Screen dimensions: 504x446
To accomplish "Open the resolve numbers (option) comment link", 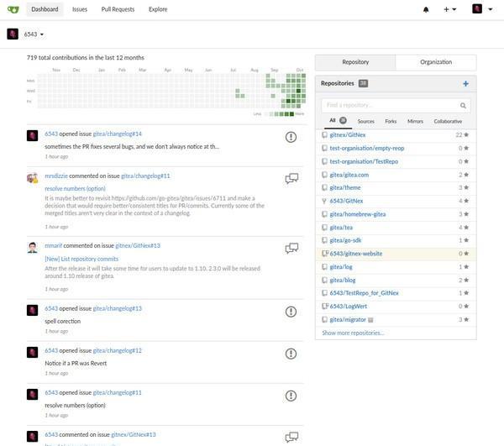I will tap(75, 188).
